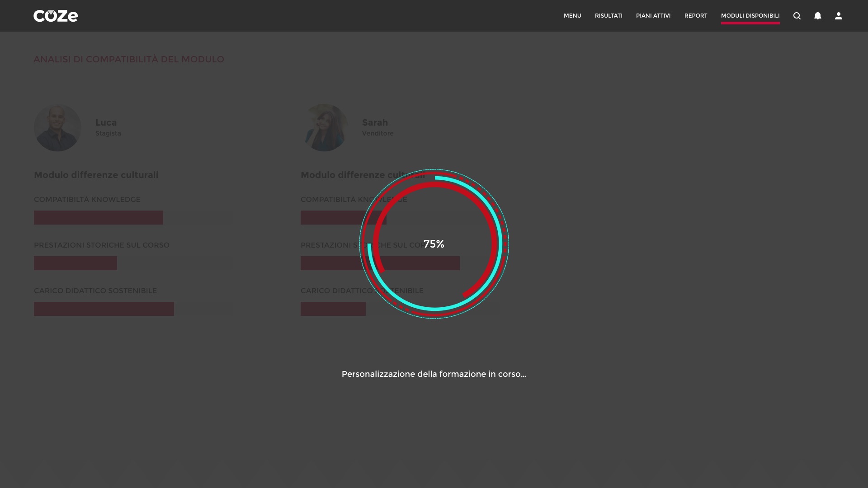The width and height of the screenshot is (868, 488).
Task: Click Sarah's profile photo
Action: coord(324,128)
